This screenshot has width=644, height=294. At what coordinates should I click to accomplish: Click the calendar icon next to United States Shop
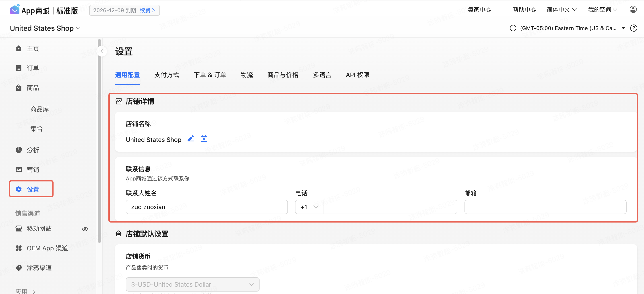(204, 139)
